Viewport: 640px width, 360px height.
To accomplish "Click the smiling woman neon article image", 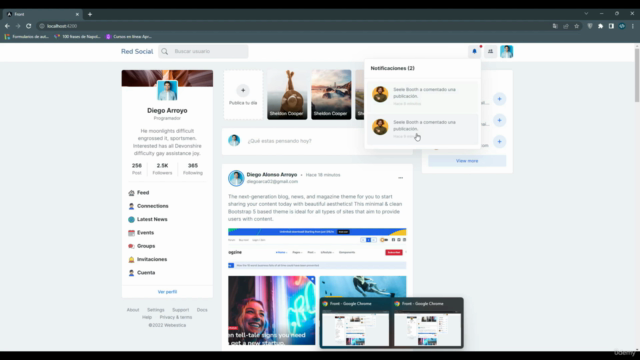I will pyautogui.click(x=271, y=310).
